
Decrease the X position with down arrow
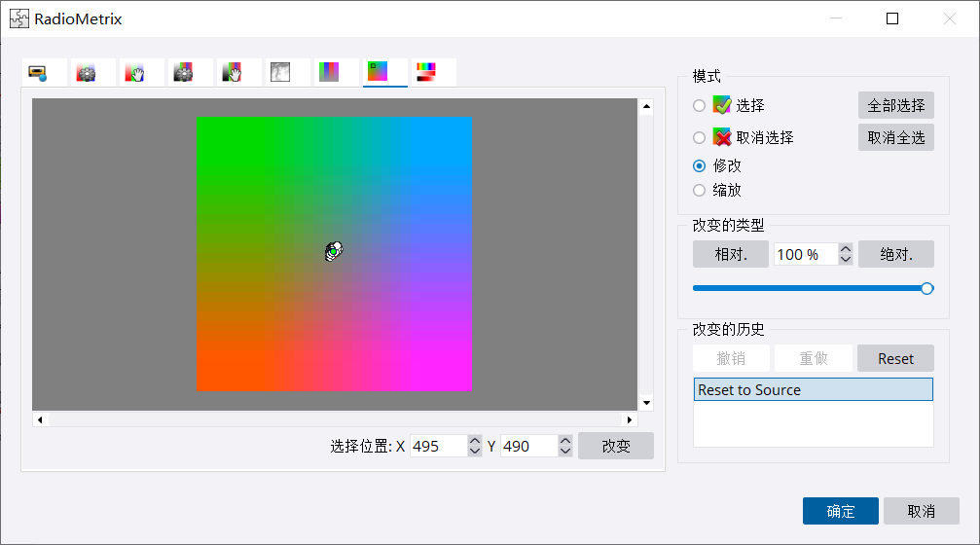[475, 452]
